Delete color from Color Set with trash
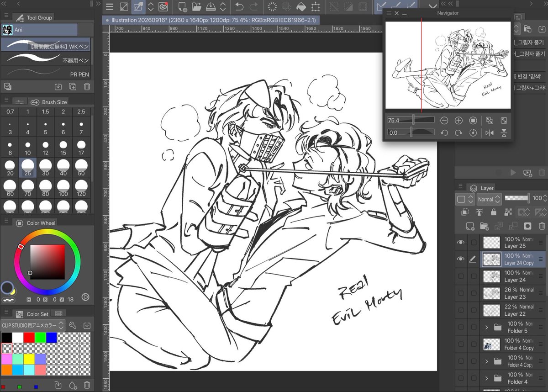Image resolution: width=548 pixels, height=392 pixels. point(87,385)
